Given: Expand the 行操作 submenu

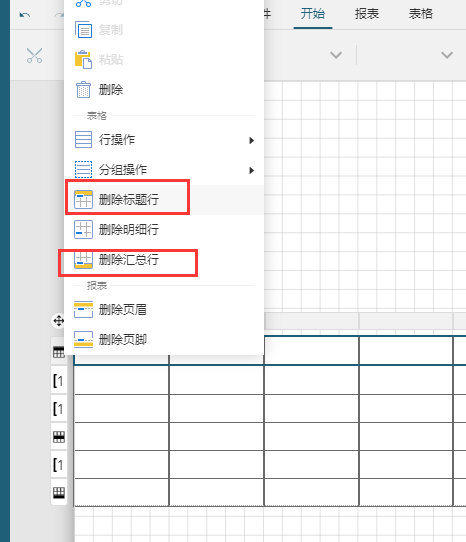Looking at the screenshot, I should point(164,140).
